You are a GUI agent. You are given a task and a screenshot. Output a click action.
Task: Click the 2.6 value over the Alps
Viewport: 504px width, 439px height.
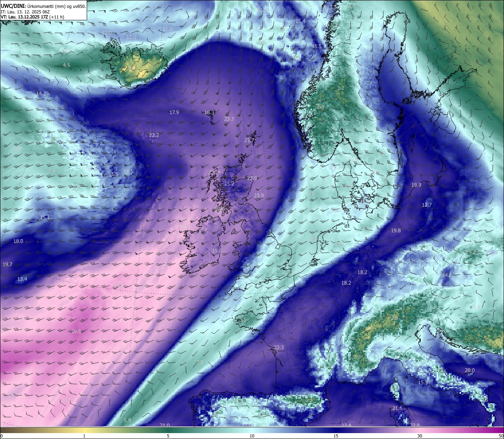pyautogui.click(x=395, y=318)
